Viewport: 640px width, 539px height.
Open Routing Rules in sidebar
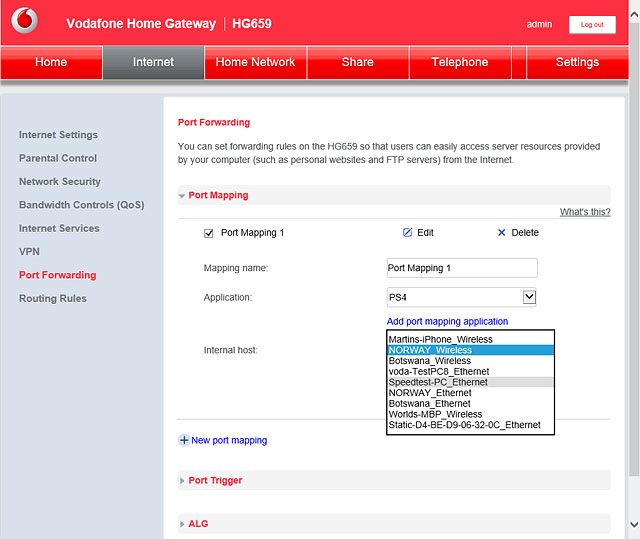click(53, 298)
